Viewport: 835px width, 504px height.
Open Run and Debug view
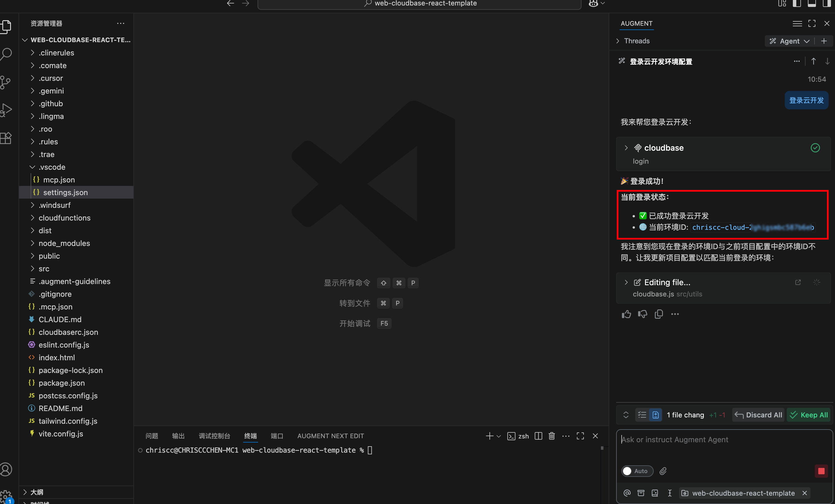coord(6,110)
